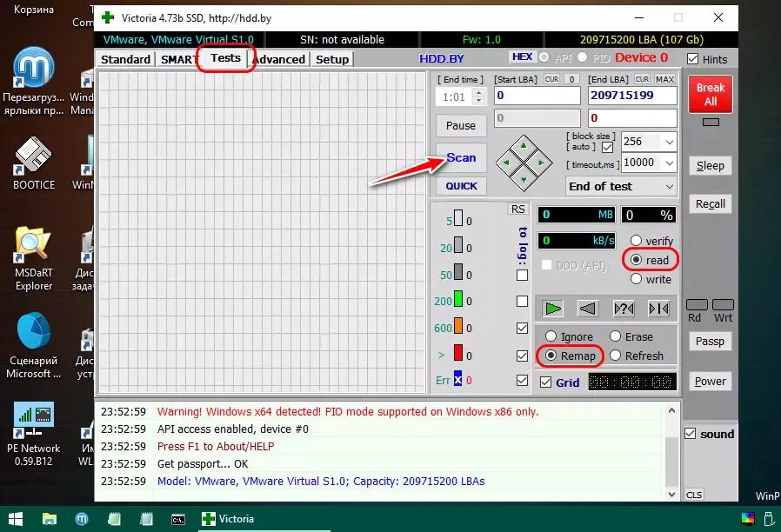781x532 pixels.
Task: Click the QUICK scan button
Action: 461,186
